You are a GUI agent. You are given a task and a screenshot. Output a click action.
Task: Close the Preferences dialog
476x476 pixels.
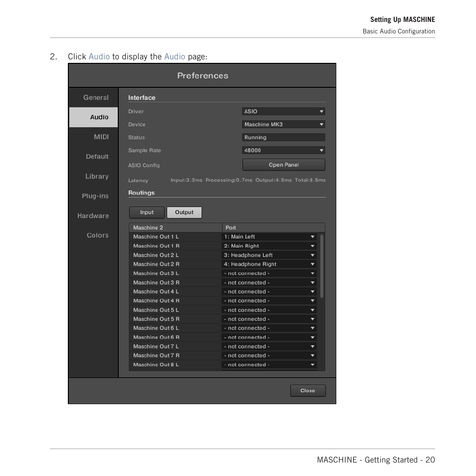pyautogui.click(x=308, y=391)
